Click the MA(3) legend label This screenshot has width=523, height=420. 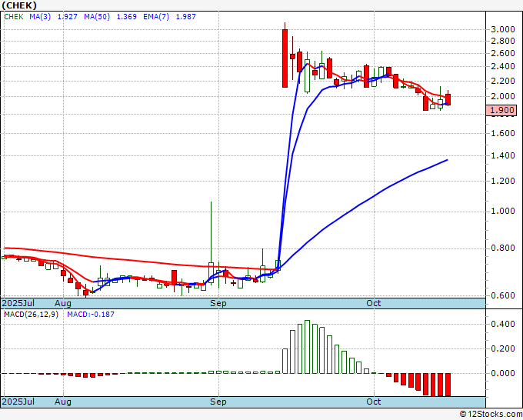click(x=40, y=16)
